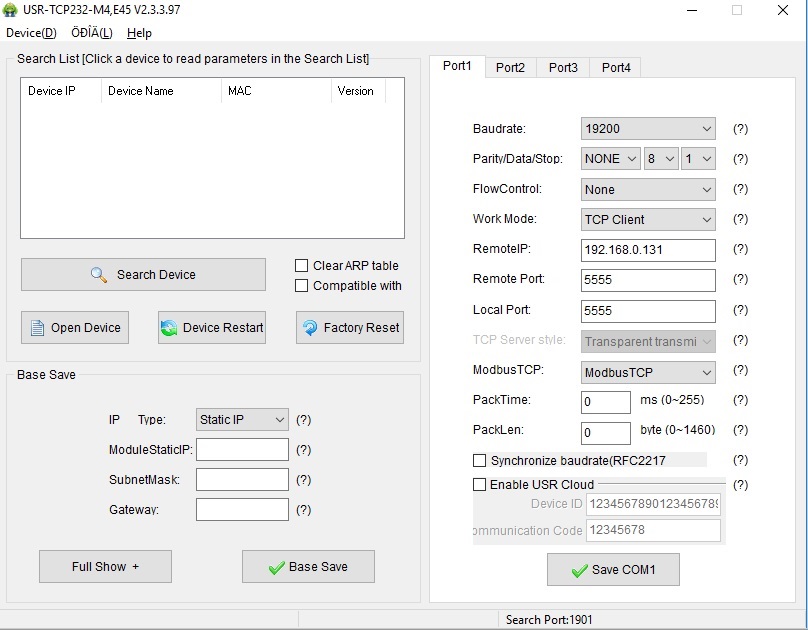Screen dimensions: 808x630
Task: Switch to the Port2 tab
Action: (510, 67)
